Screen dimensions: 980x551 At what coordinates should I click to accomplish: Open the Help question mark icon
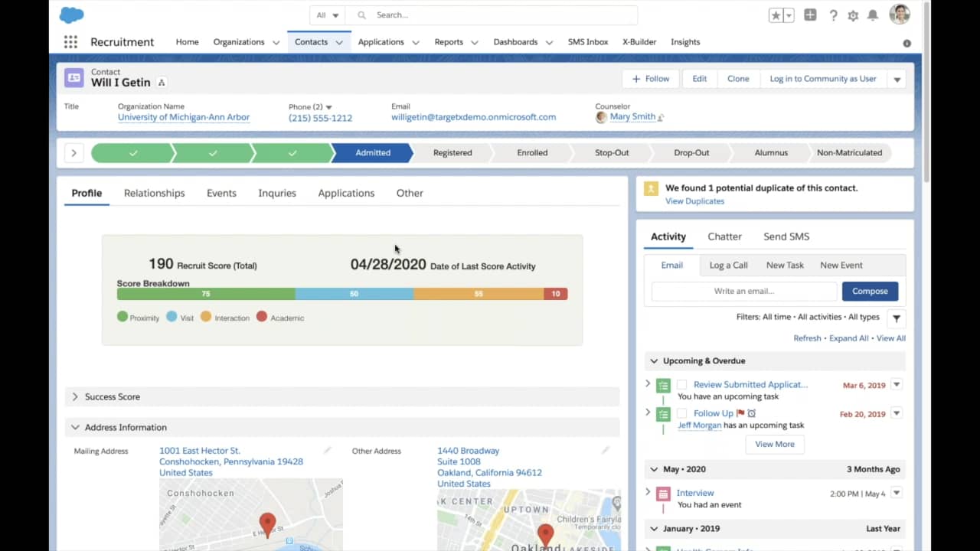click(x=833, y=15)
